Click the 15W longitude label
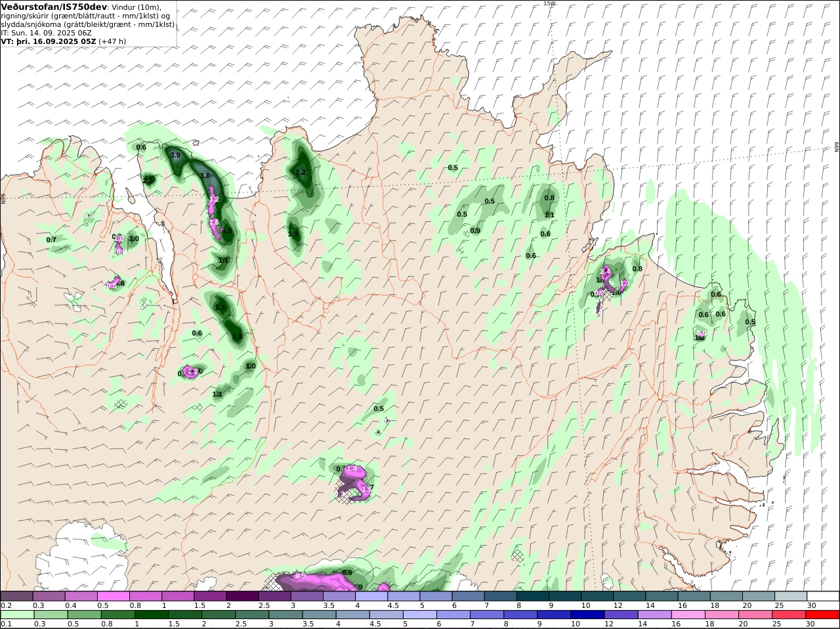The height and width of the screenshot is (629, 840). [x=549, y=3]
